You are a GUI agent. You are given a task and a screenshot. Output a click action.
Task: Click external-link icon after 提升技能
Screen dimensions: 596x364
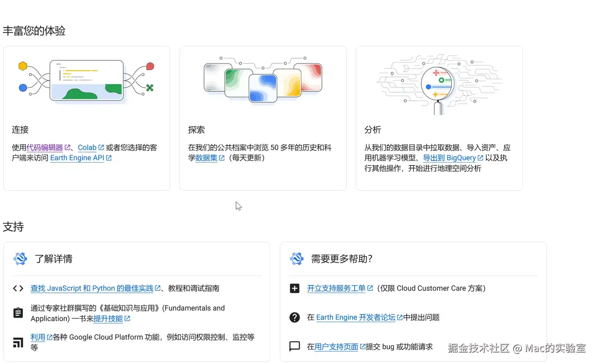(127, 318)
